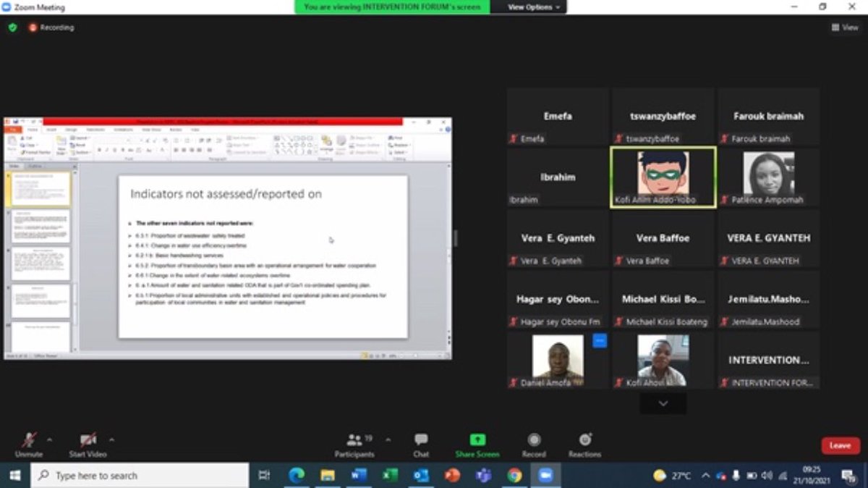Screen dimensions: 868x488
Task: Open the Reactions menu
Action: click(584, 444)
